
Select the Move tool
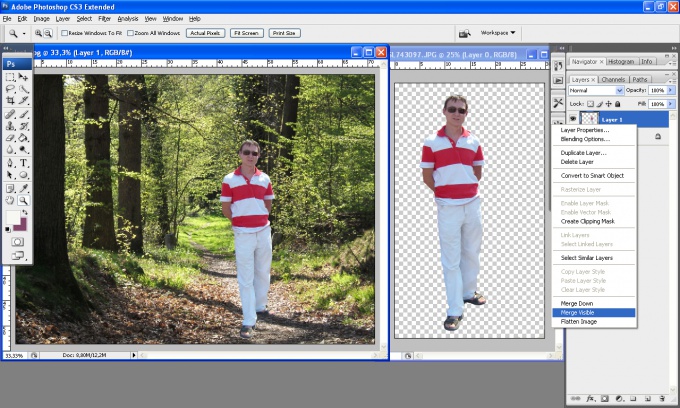tap(24, 77)
